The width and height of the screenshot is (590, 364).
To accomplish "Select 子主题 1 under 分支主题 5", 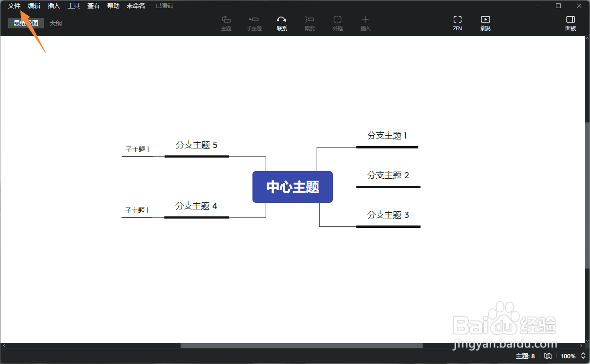I will coord(137,150).
